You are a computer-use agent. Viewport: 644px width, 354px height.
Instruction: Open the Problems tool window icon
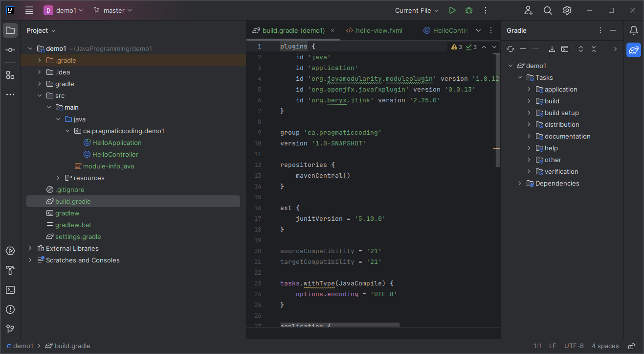click(10, 309)
